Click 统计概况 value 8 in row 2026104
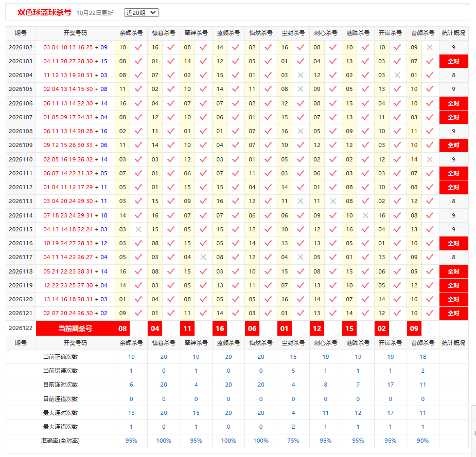476x457 pixels. [453, 75]
